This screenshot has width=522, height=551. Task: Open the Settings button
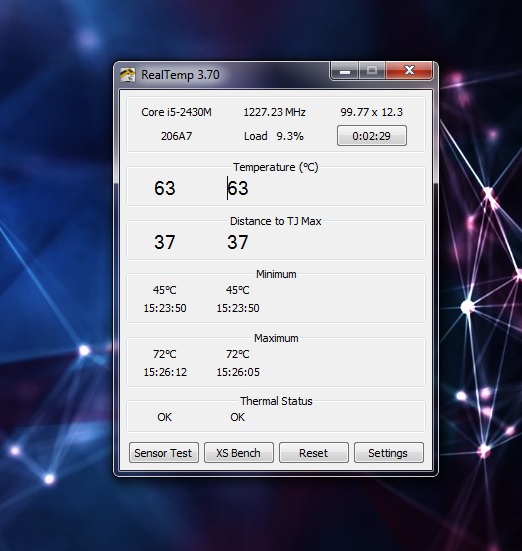tap(388, 453)
